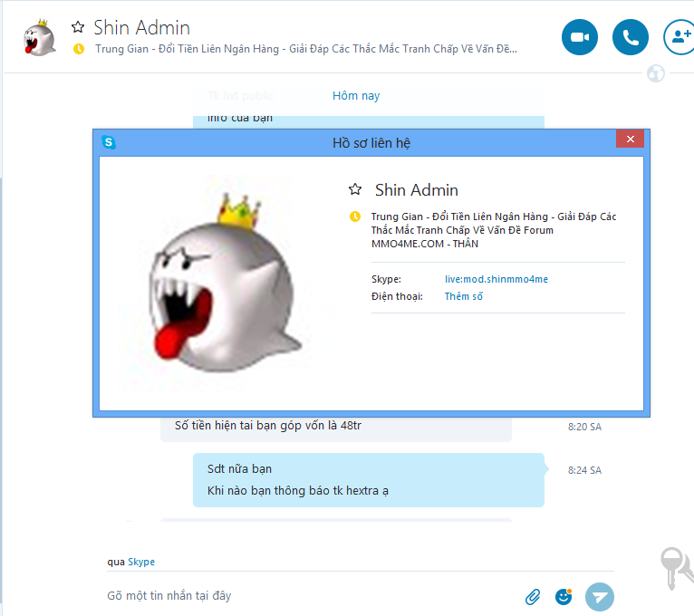The width and height of the screenshot is (694, 616).
Task: Click the message 'Số tiền hiện tại bạn góp vốn là 48tr'
Action: coord(268,425)
